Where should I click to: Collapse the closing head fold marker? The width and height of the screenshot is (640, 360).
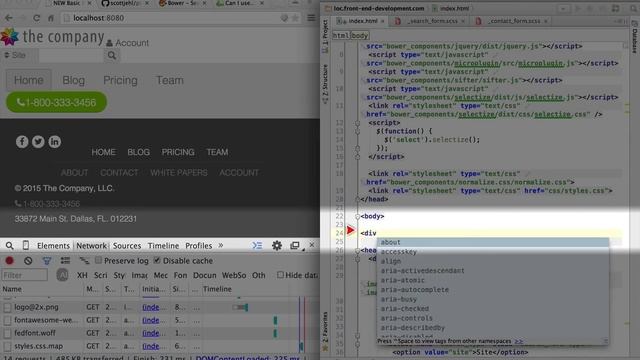pyautogui.click(x=357, y=199)
